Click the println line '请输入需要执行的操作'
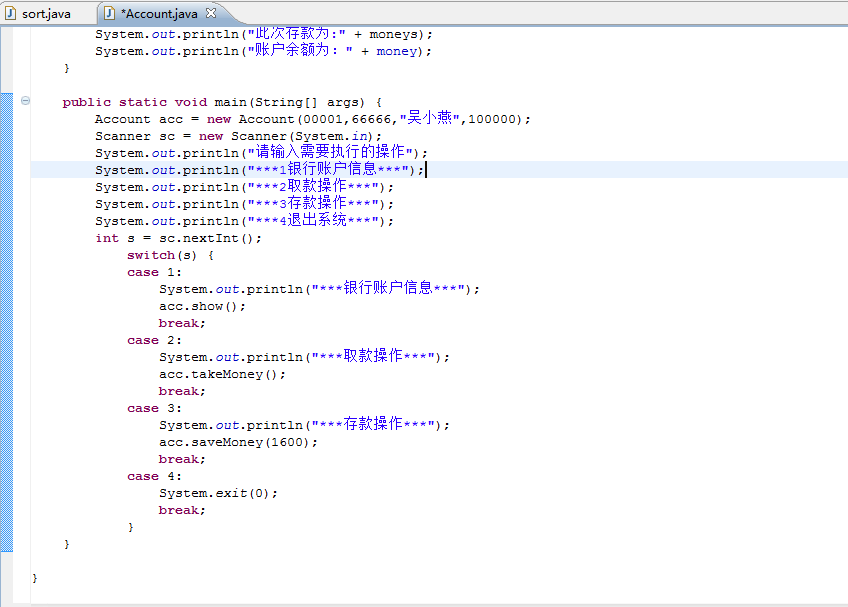 tap(261, 153)
